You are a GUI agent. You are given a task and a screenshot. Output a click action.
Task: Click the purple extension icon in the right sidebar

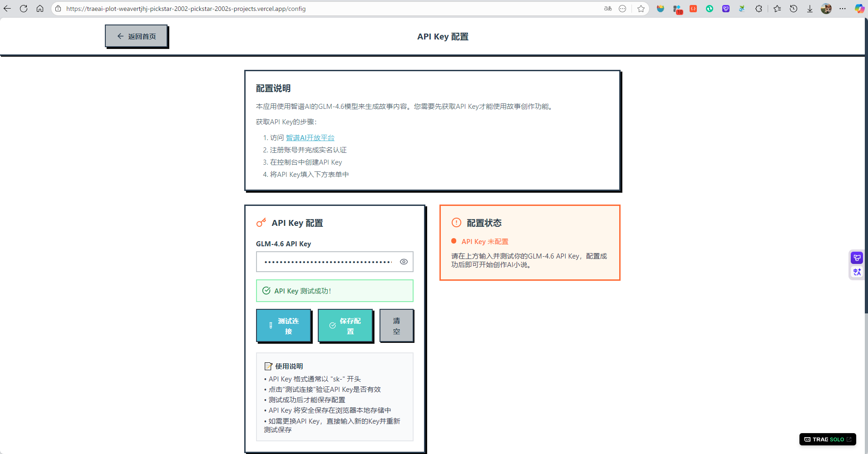[x=857, y=258]
